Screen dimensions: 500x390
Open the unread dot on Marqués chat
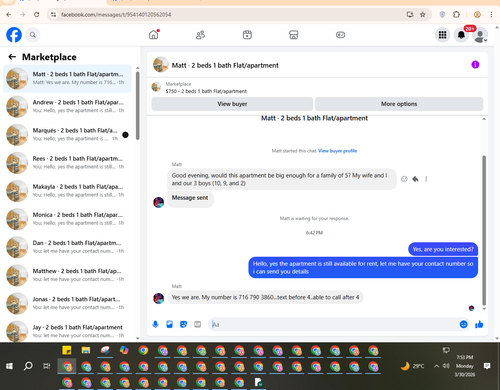[125, 135]
